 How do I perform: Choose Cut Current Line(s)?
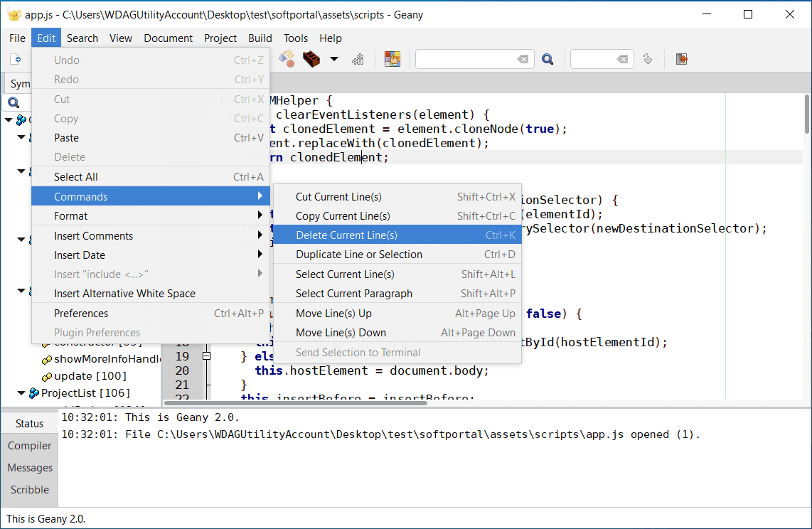(x=397, y=197)
